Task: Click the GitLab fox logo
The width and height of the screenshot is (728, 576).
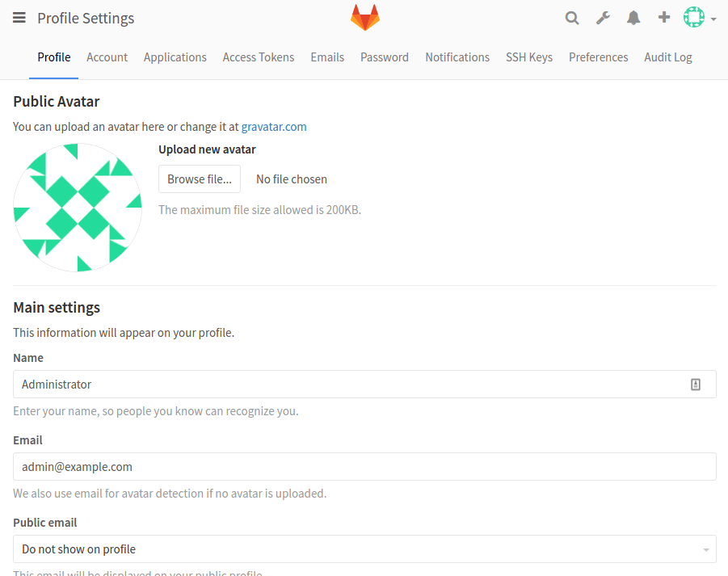Action: coord(364,16)
